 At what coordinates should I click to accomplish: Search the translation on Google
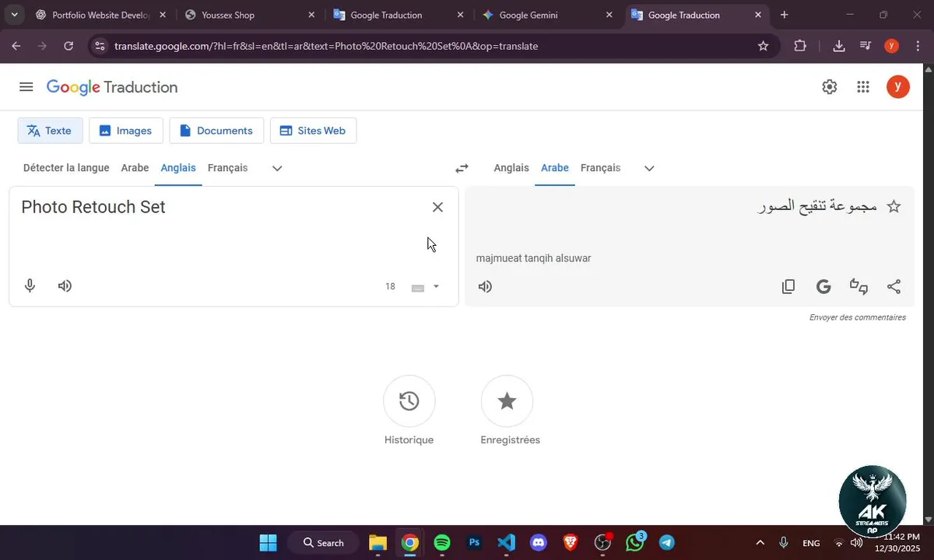[823, 286]
